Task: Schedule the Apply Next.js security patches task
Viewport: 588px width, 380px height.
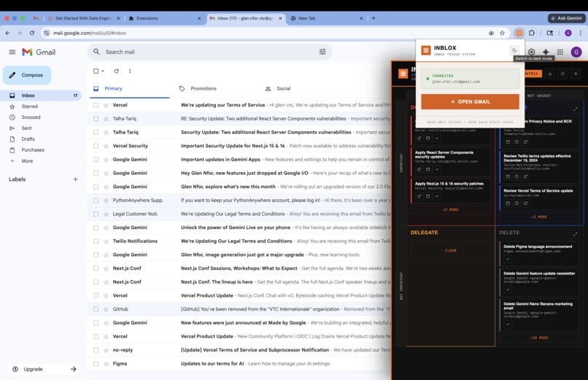Action: pyautogui.click(x=428, y=196)
